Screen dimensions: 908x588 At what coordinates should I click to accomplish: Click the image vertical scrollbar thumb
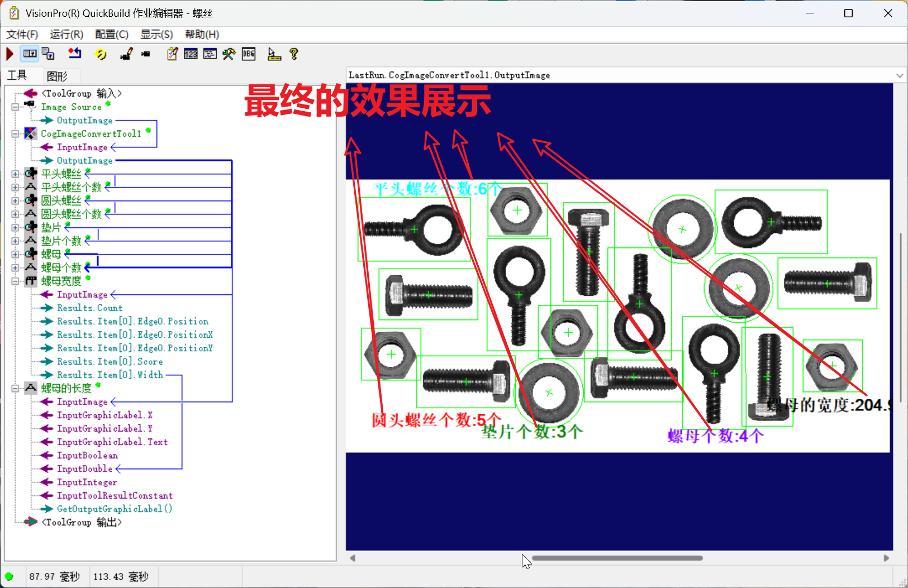pyautogui.click(x=901, y=318)
